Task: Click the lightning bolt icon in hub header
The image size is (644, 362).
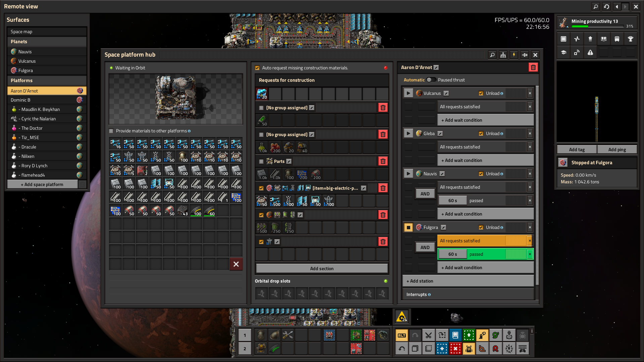Action: (514, 55)
